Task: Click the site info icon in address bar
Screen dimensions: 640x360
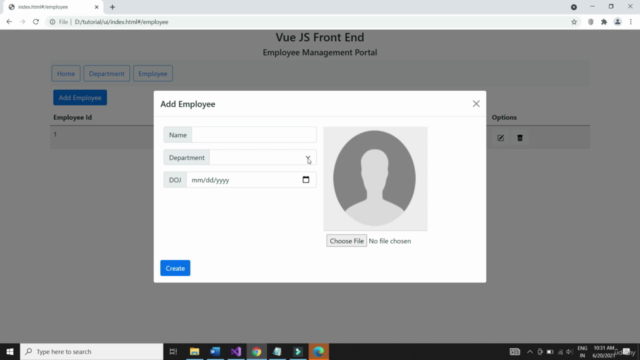Action: (x=52, y=22)
